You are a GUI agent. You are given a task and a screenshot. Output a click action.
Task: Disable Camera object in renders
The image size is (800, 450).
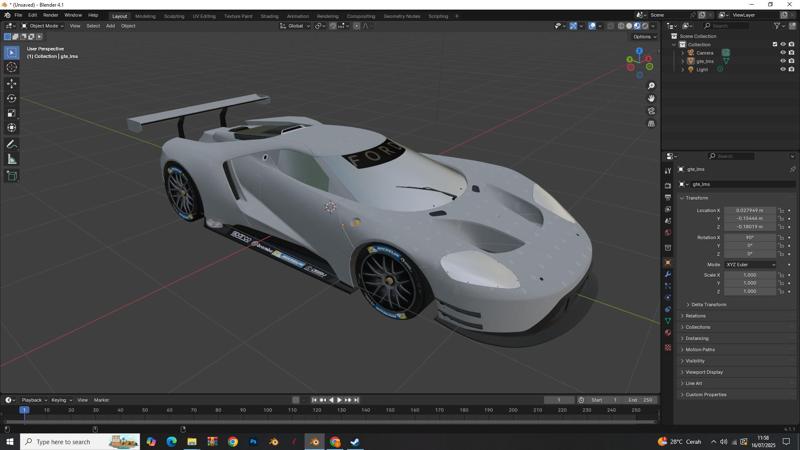pyautogui.click(x=791, y=53)
